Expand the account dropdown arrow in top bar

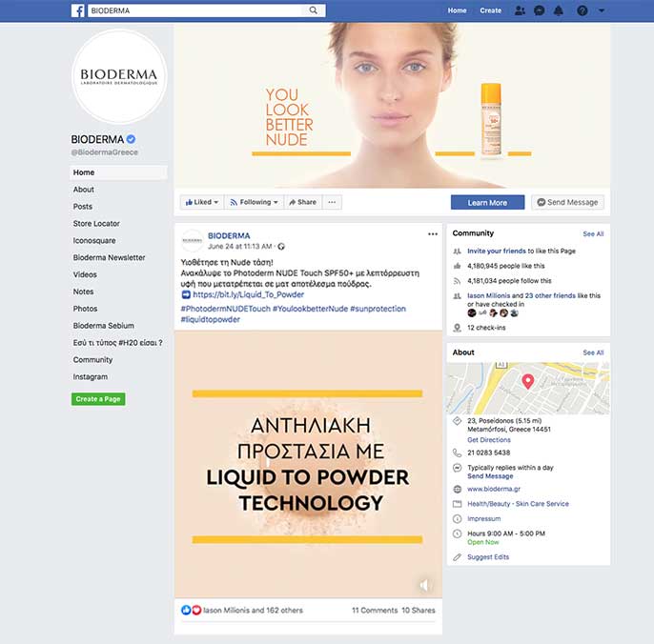[x=602, y=10]
